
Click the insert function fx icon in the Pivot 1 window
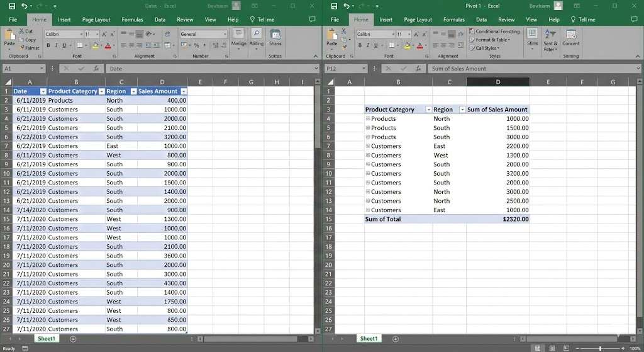coord(417,69)
